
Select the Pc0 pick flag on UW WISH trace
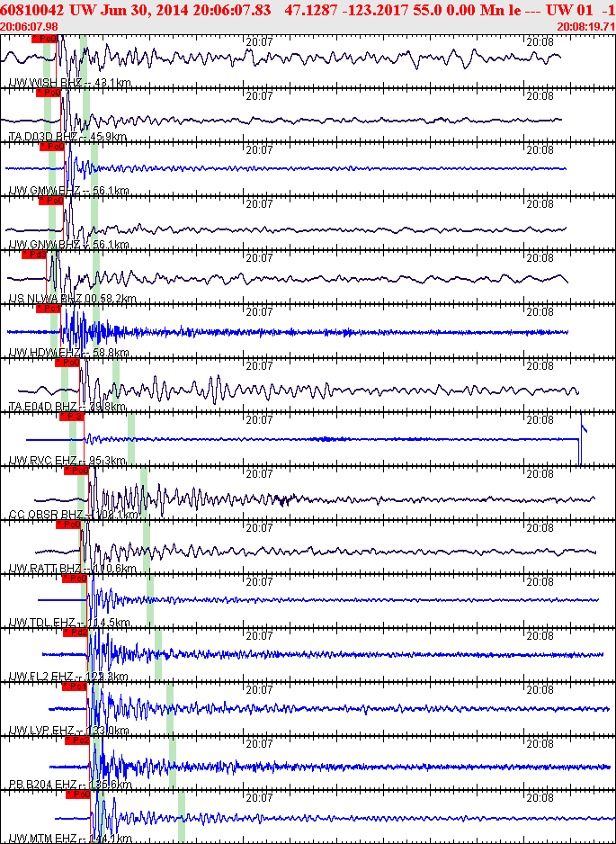[x=44, y=38]
